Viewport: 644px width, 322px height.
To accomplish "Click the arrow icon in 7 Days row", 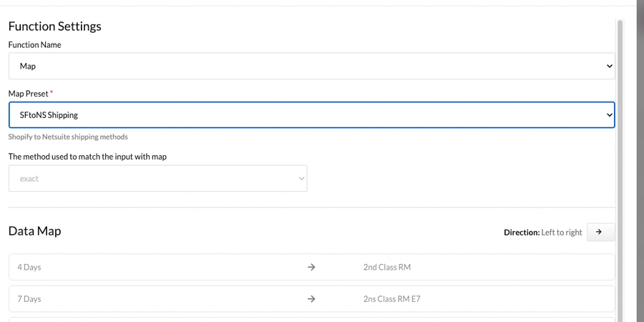I will tap(311, 299).
